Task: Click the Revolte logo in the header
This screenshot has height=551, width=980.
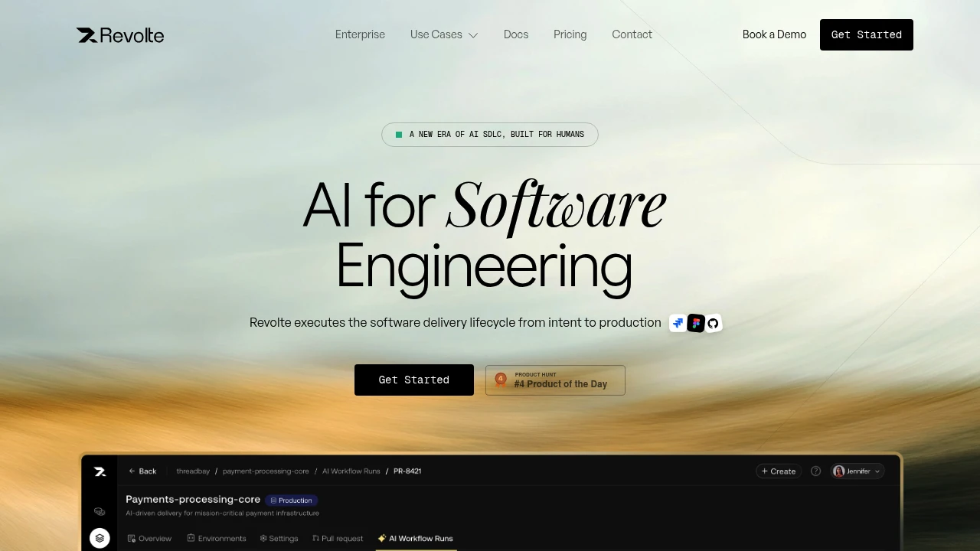Action: (120, 35)
